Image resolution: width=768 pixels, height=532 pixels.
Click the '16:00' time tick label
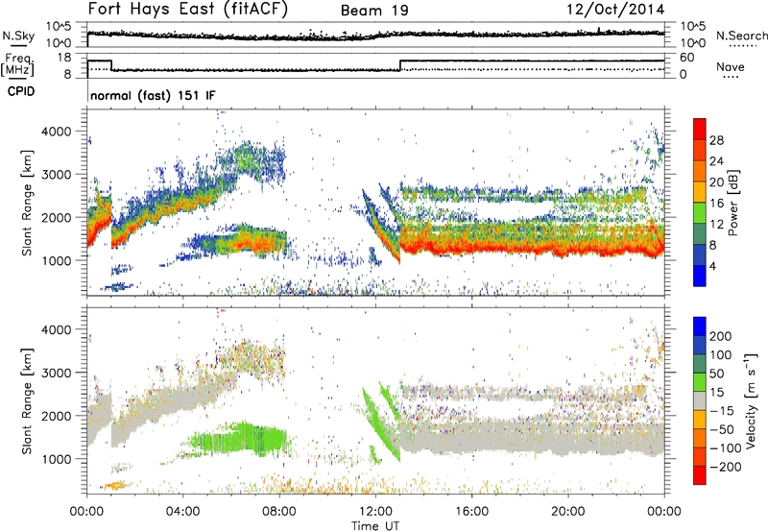click(471, 512)
